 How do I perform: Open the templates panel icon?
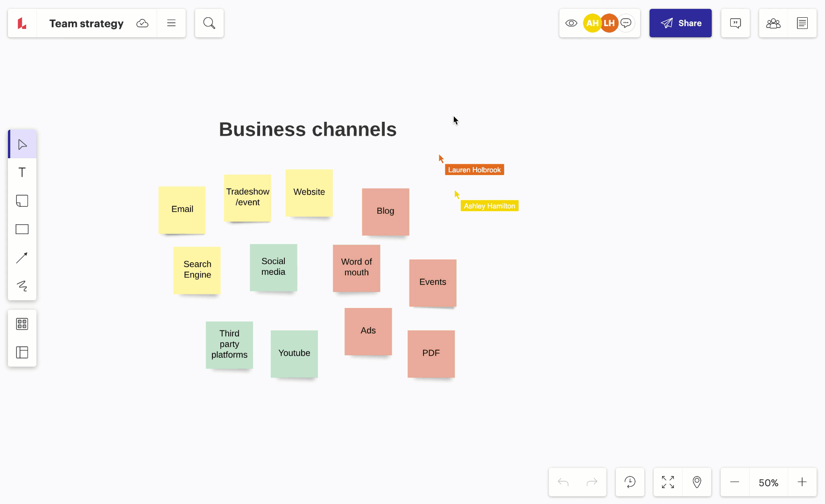point(22,352)
